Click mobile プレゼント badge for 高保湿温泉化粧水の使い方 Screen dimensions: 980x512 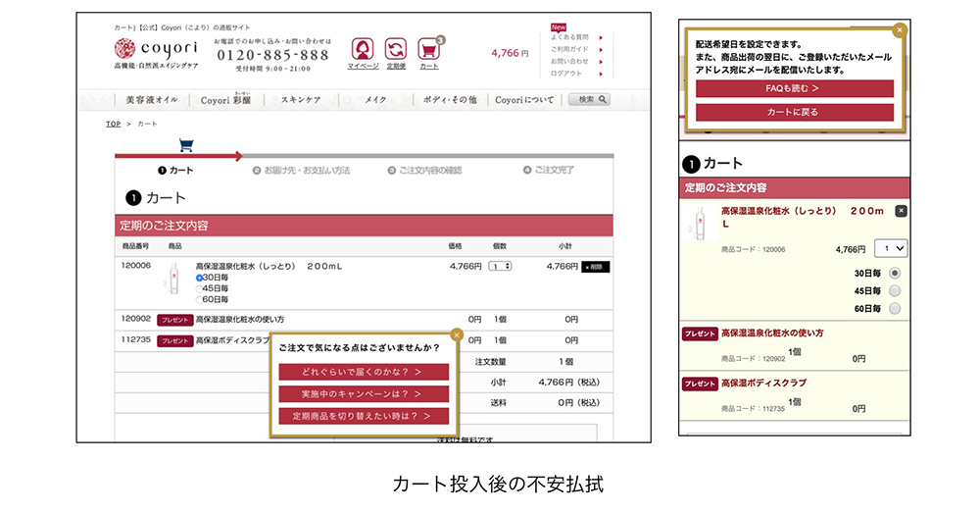pyautogui.click(x=700, y=333)
